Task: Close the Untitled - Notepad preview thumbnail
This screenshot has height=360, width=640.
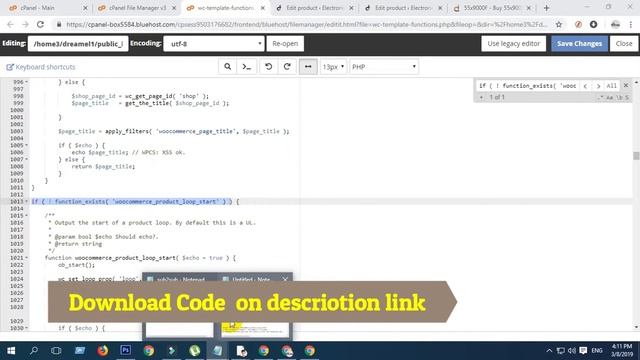Action: (285, 279)
